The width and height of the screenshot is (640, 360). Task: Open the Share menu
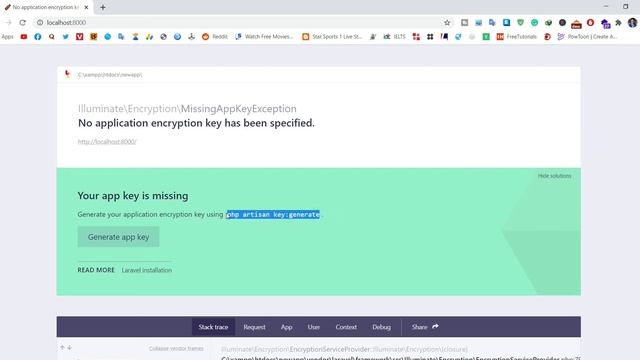425,327
